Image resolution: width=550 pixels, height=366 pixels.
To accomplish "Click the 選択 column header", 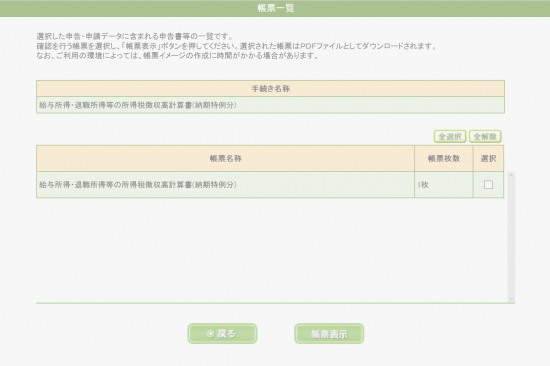I will coord(488,159).
